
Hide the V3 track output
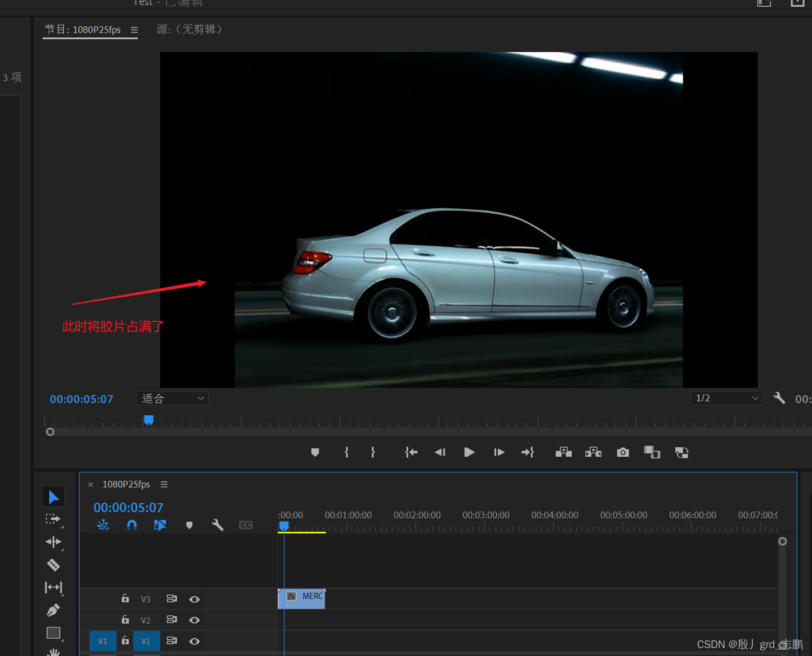[x=194, y=599]
